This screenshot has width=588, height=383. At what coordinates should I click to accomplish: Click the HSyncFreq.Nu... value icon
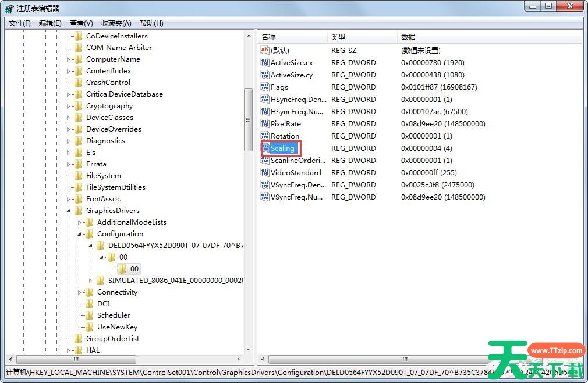coord(265,111)
